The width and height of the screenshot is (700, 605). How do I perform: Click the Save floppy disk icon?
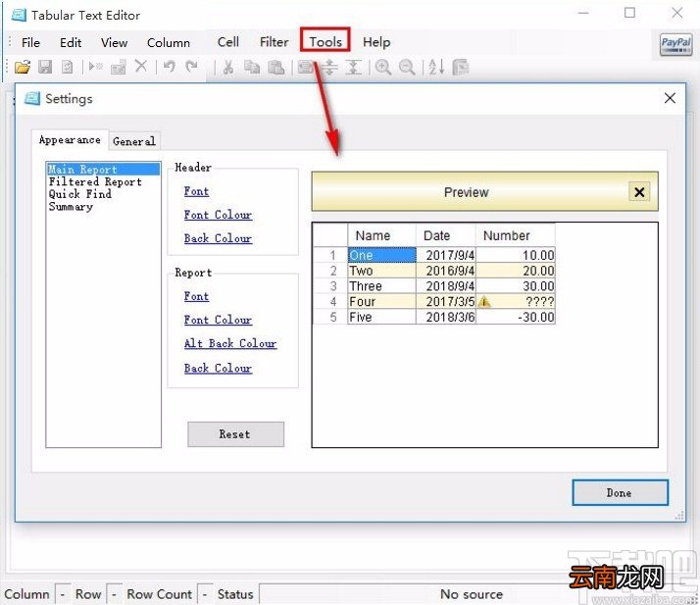[x=45, y=67]
